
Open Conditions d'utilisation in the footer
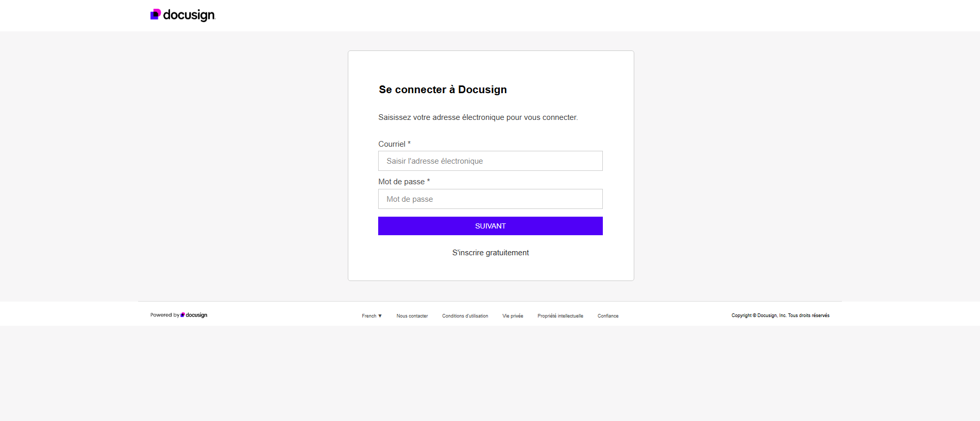click(x=465, y=316)
